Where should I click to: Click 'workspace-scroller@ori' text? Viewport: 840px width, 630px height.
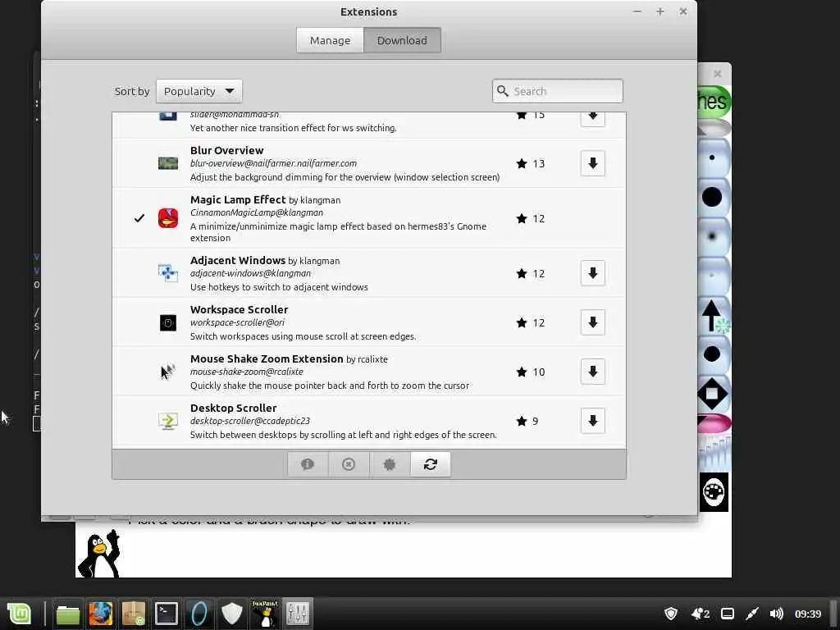(237, 322)
